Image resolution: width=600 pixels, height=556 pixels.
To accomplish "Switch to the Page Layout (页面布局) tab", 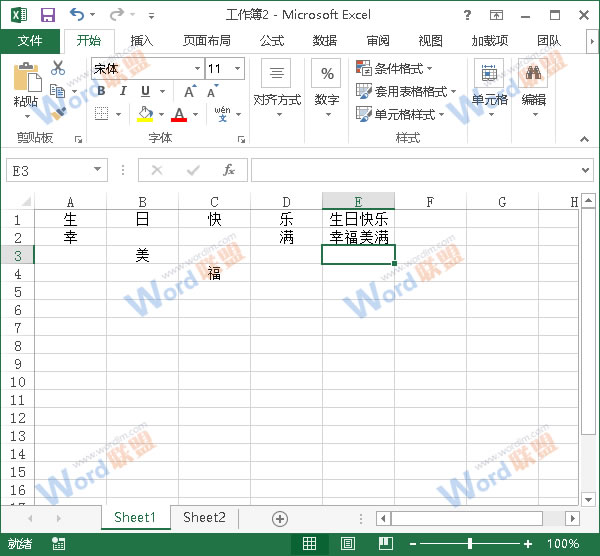I will coord(207,41).
